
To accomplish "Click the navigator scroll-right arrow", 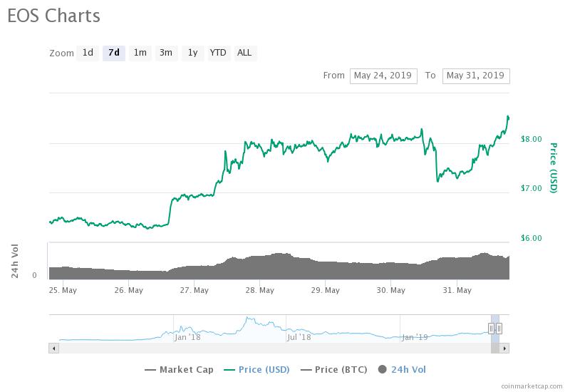I will pos(504,349).
